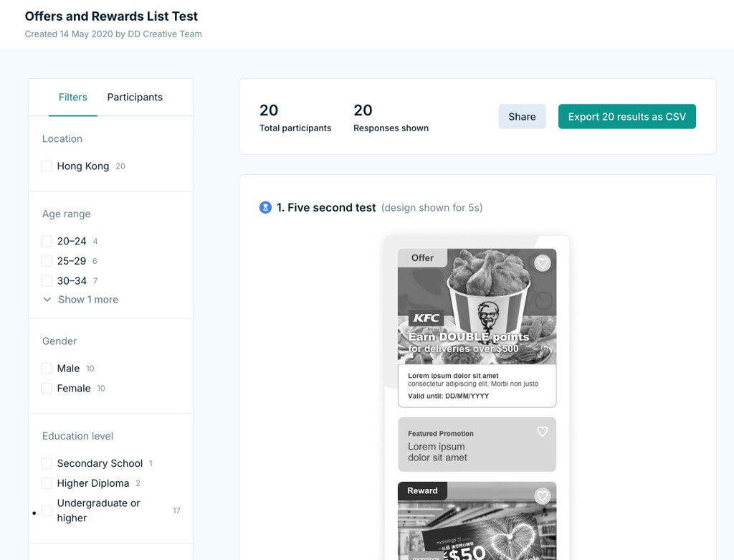Click the Share button
The width and height of the screenshot is (734, 560).
coord(522,117)
